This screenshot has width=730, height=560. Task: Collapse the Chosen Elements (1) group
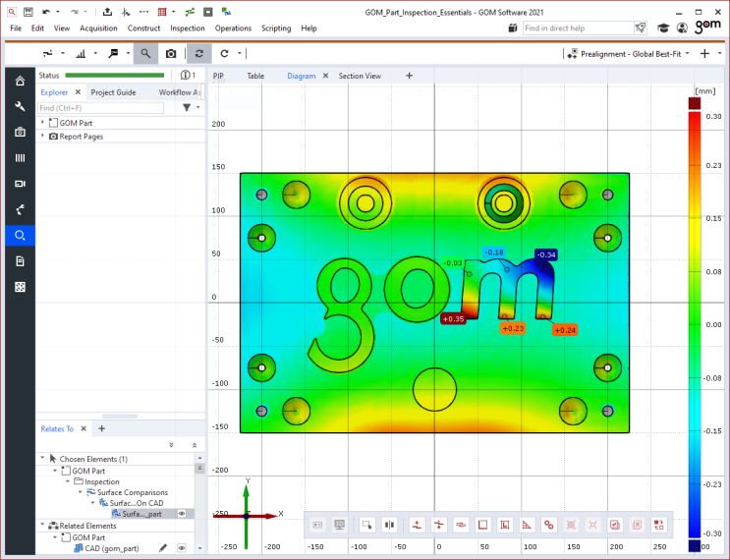[42, 459]
